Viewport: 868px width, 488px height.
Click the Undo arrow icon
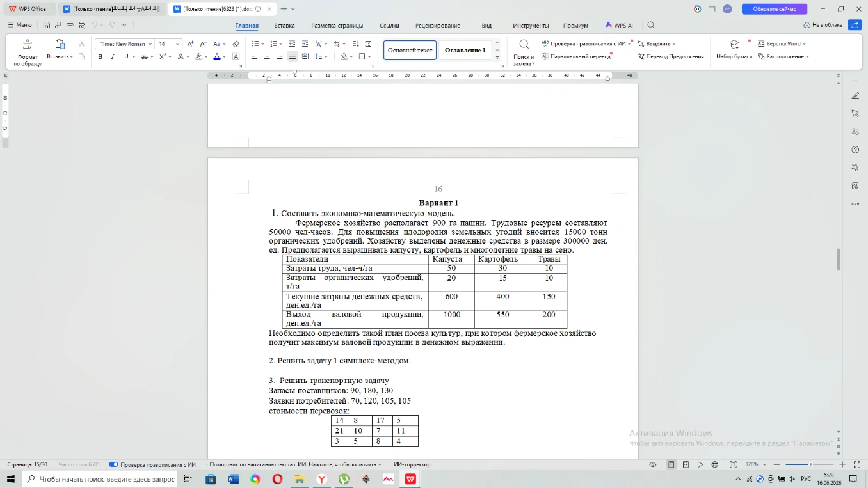[94, 26]
